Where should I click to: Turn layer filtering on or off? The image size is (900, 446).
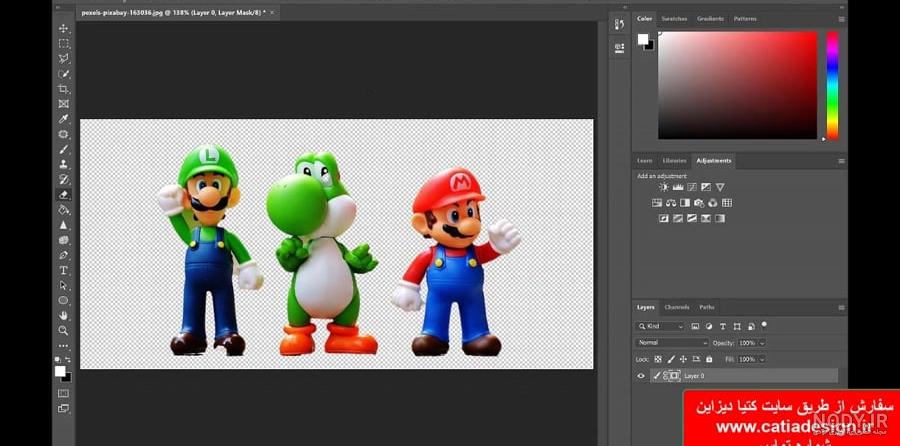764,325
